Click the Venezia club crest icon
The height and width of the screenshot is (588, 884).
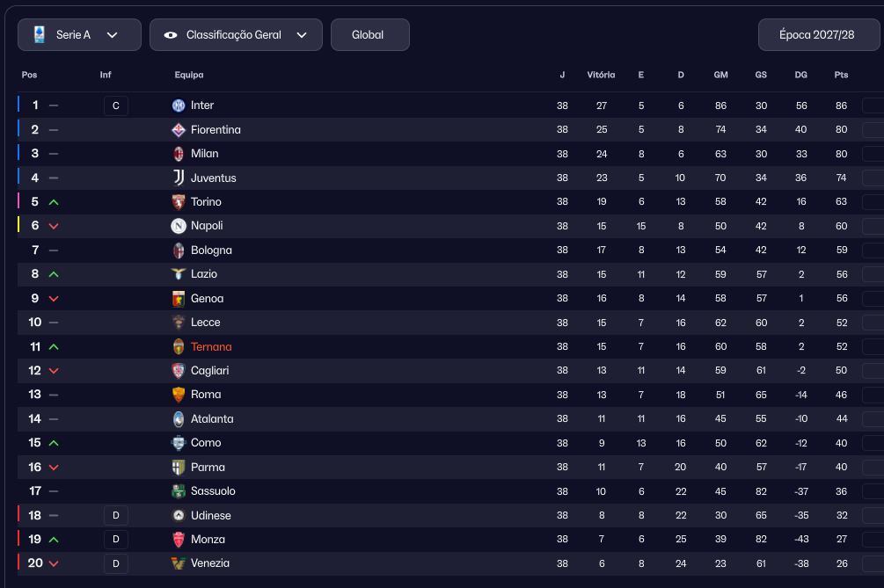(x=179, y=563)
